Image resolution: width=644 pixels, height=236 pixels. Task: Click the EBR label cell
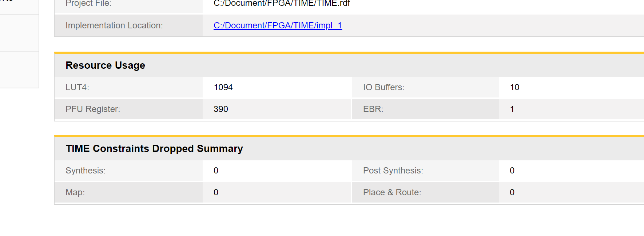pyautogui.click(x=373, y=109)
